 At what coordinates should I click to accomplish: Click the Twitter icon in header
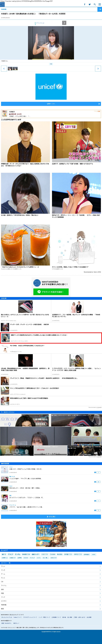click(x=90, y=4)
